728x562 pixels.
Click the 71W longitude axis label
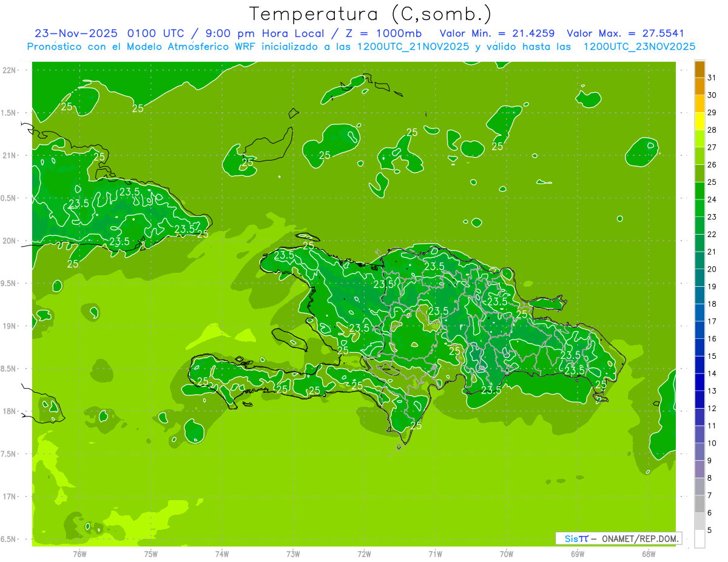pos(435,554)
